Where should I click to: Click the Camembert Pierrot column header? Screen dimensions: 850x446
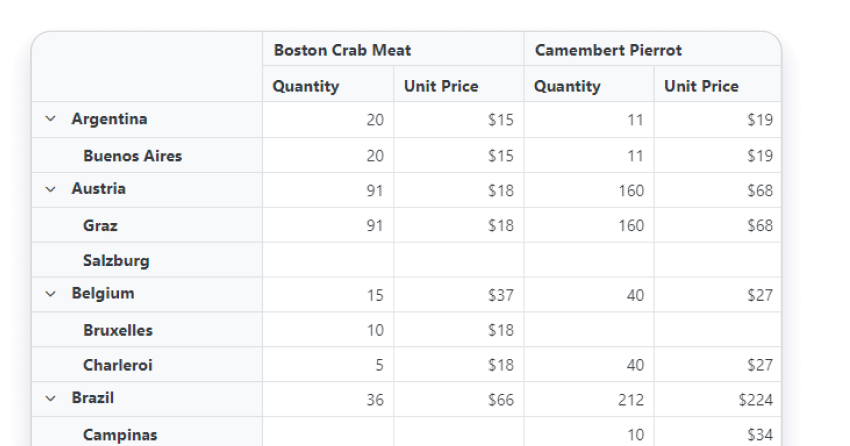tap(608, 50)
